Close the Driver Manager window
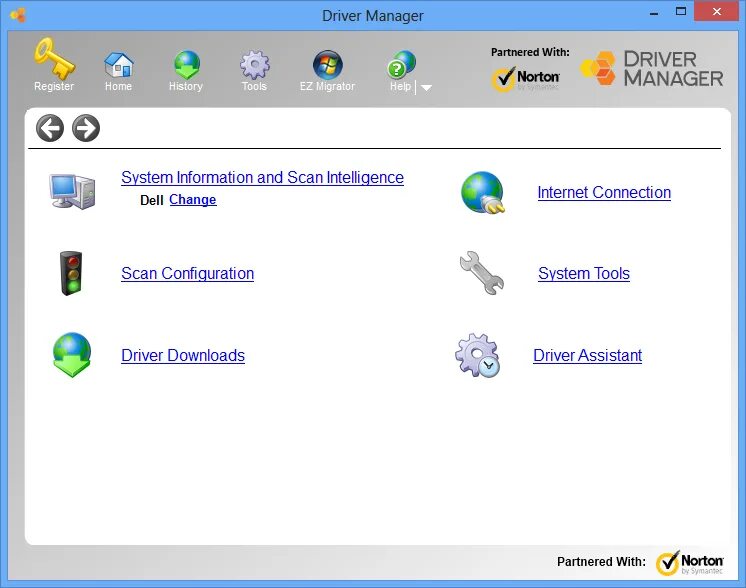This screenshot has height=588, width=746. pos(717,11)
